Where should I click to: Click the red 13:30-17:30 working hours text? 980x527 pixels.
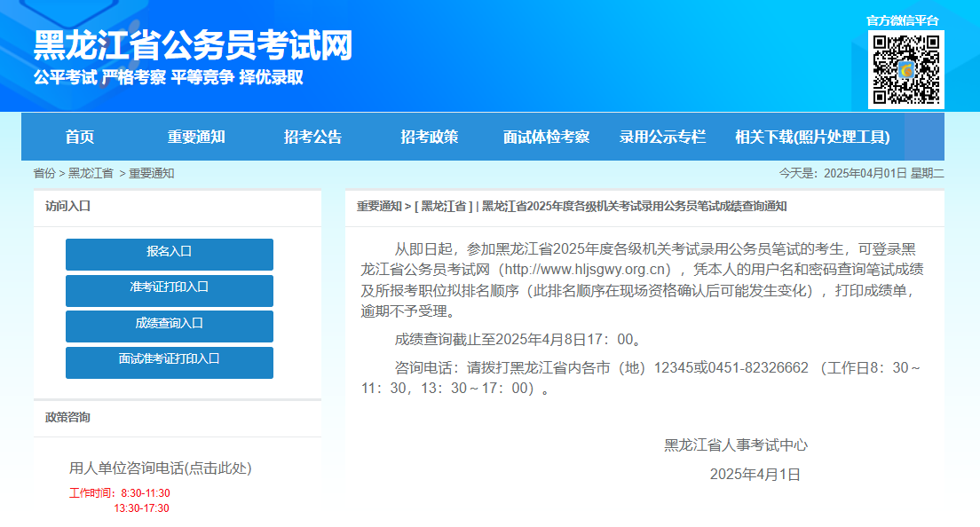click(141, 508)
